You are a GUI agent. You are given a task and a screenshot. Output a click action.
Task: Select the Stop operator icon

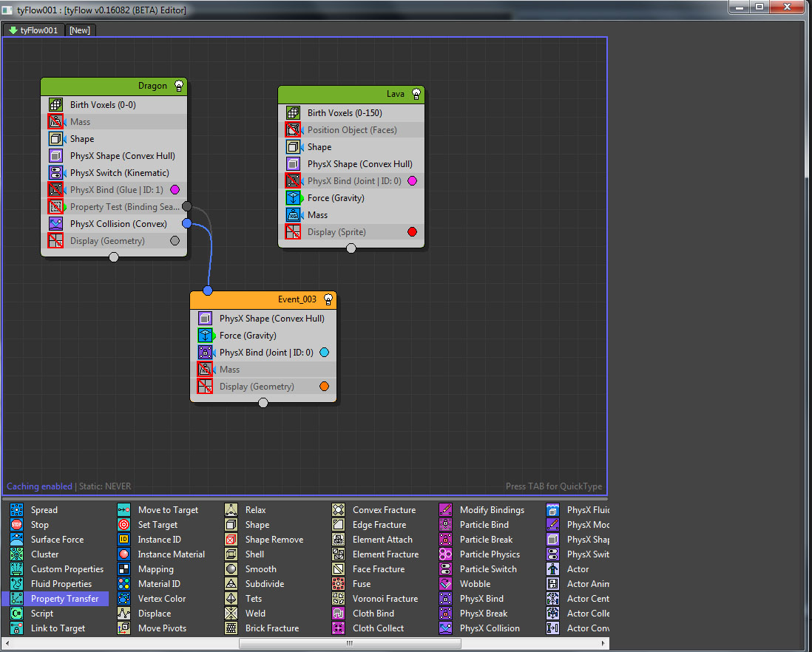(16, 525)
